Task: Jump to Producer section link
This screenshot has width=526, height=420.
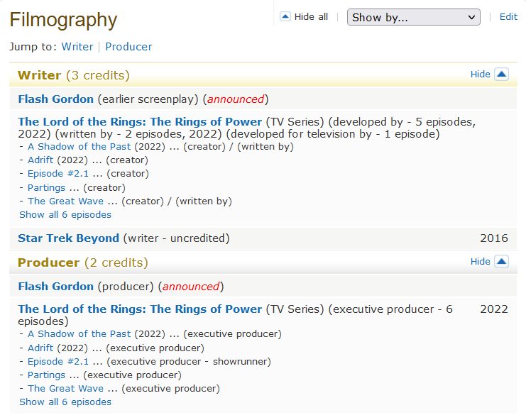Action: [128, 47]
